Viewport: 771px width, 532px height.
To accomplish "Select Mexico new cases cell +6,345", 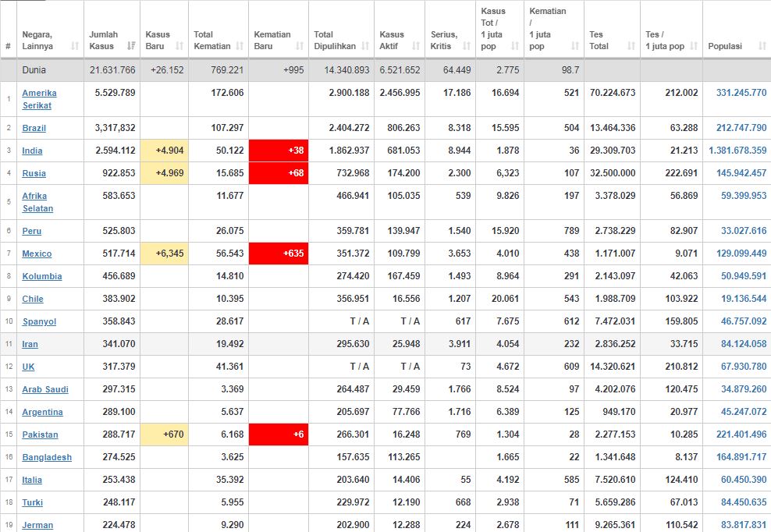I will (x=164, y=254).
